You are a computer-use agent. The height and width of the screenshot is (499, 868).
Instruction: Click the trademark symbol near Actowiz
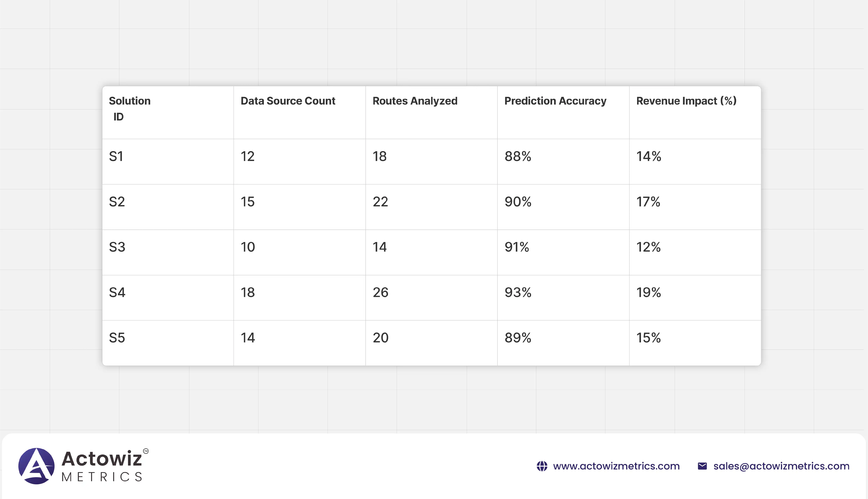(146, 451)
